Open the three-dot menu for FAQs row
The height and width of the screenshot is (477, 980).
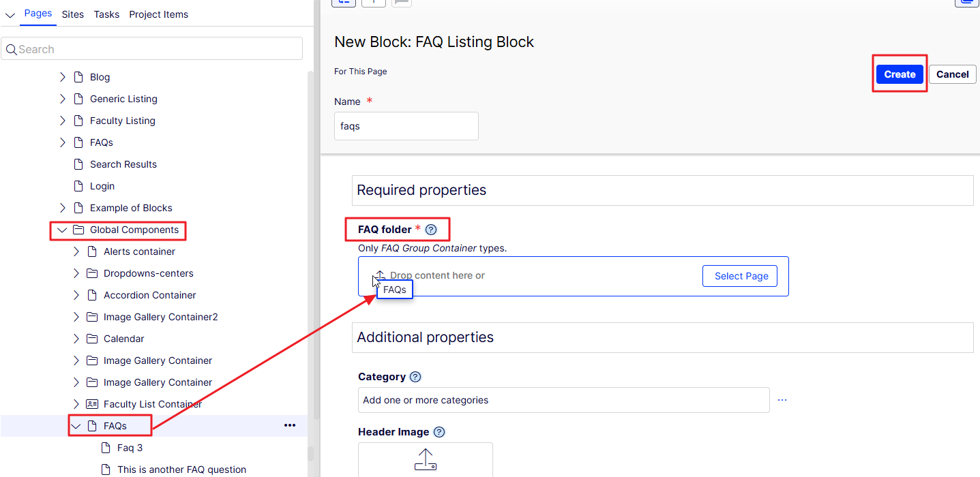pos(290,426)
